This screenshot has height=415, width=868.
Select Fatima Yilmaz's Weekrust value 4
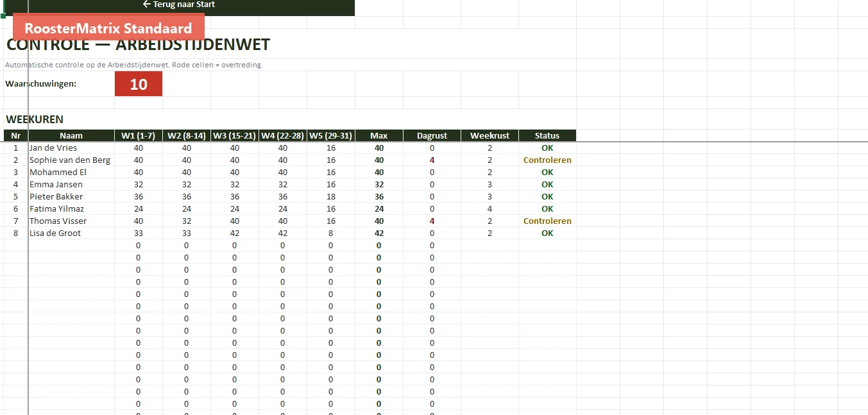coord(490,209)
